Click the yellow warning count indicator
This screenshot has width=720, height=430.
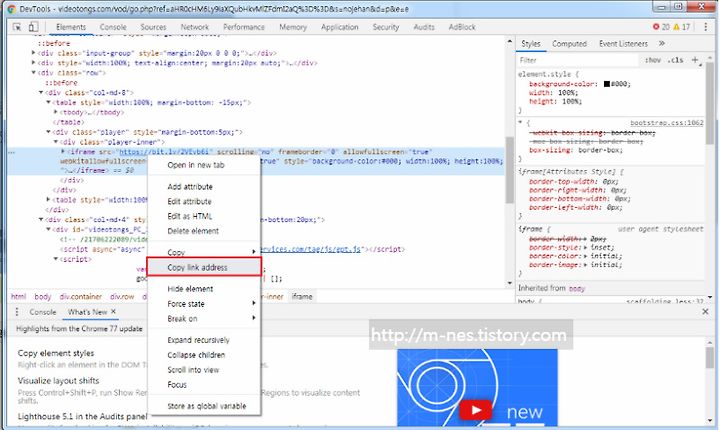(682, 27)
